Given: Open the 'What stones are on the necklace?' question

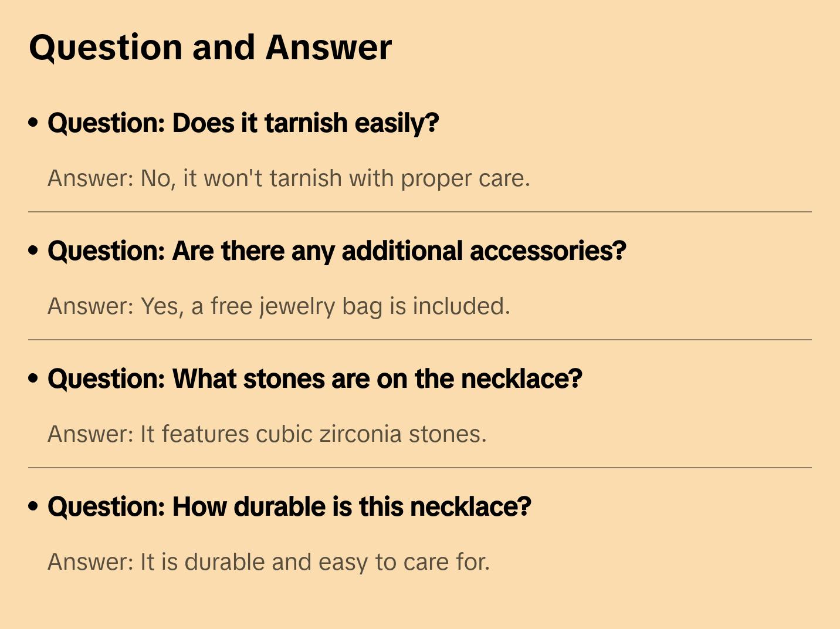Looking at the screenshot, I should 314,379.
